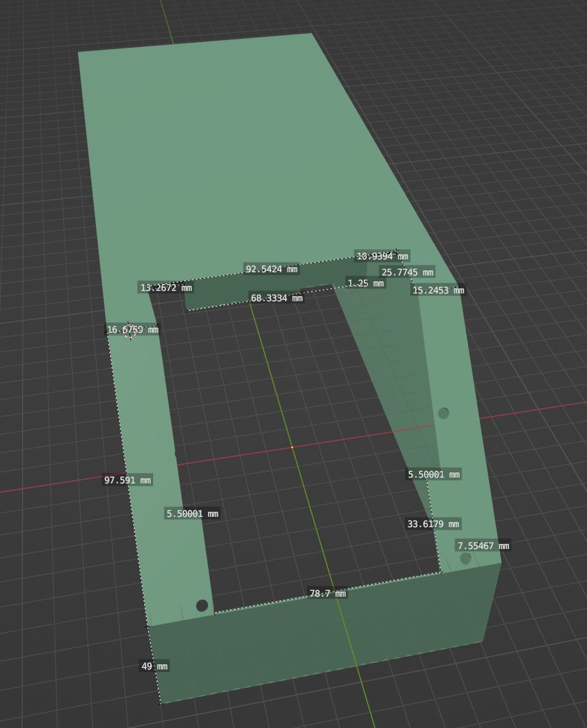The image size is (587, 728).
Task: Select the 7.55467 mm measurement label
Action: tap(483, 546)
